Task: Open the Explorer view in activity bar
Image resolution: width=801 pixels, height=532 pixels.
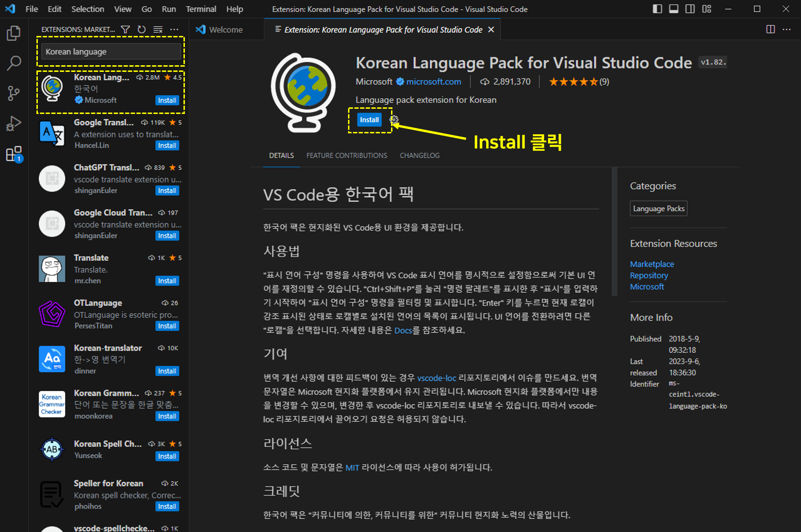Action: point(14,33)
